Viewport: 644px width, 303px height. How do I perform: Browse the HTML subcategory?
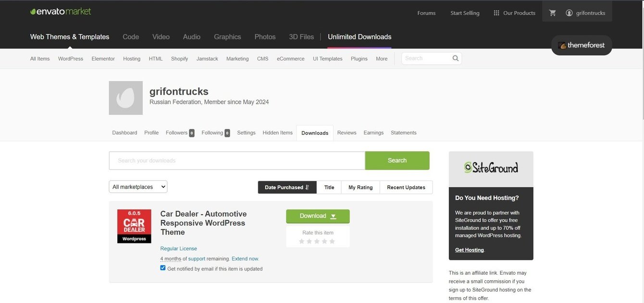coord(156,59)
